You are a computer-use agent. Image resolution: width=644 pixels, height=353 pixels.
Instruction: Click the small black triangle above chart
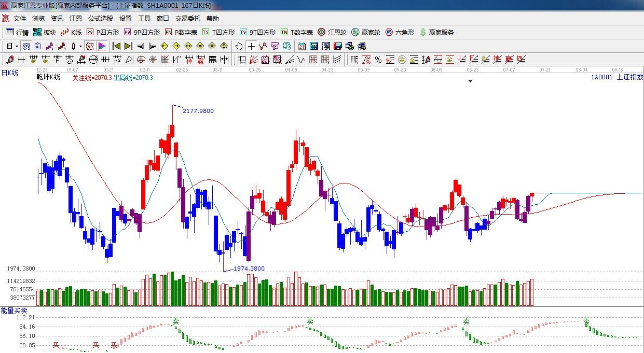click(x=470, y=81)
